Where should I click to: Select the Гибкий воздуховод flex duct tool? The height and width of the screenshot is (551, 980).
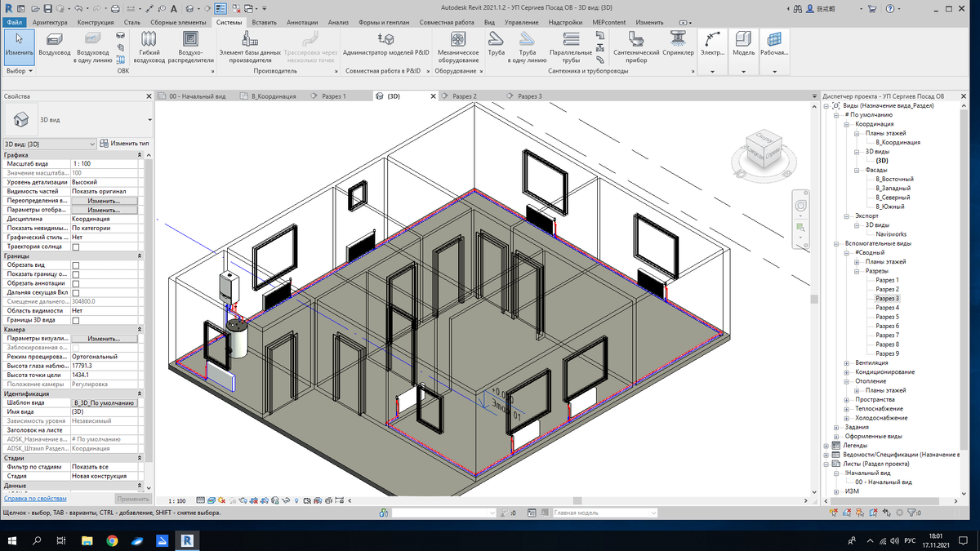pos(149,46)
